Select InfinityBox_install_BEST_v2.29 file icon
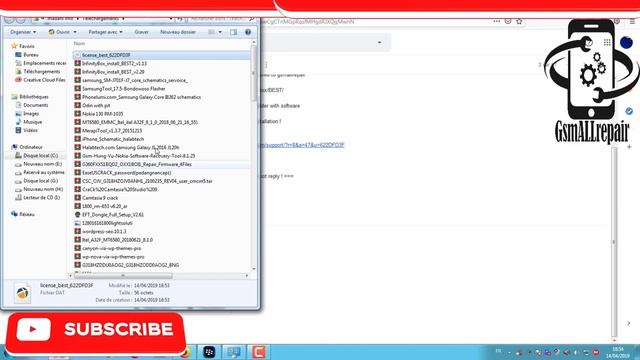The height and width of the screenshot is (360, 640). [x=78, y=72]
